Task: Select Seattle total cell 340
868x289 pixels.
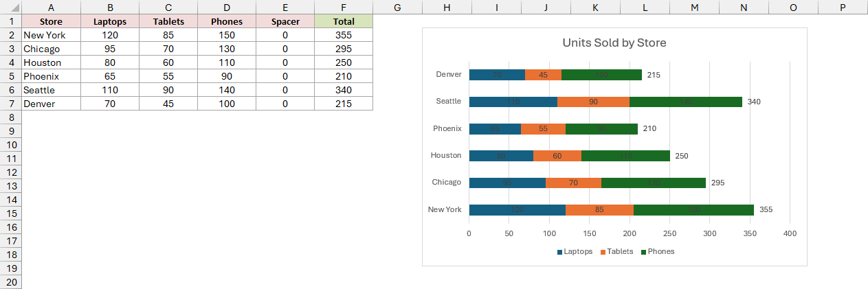Action: [344, 90]
